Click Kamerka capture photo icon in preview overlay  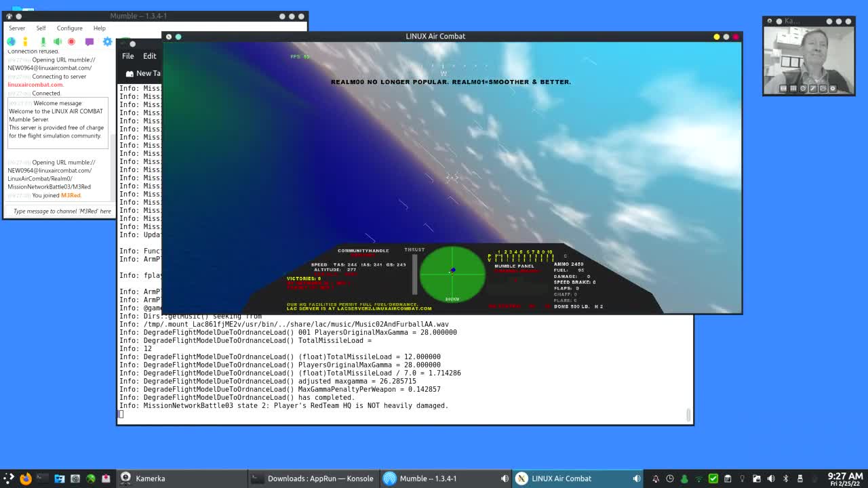click(783, 88)
